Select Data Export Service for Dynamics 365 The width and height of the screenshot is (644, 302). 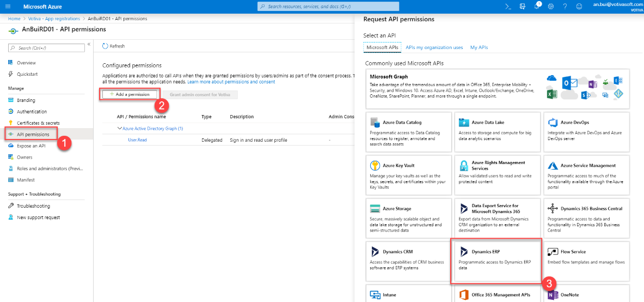(498, 218)
